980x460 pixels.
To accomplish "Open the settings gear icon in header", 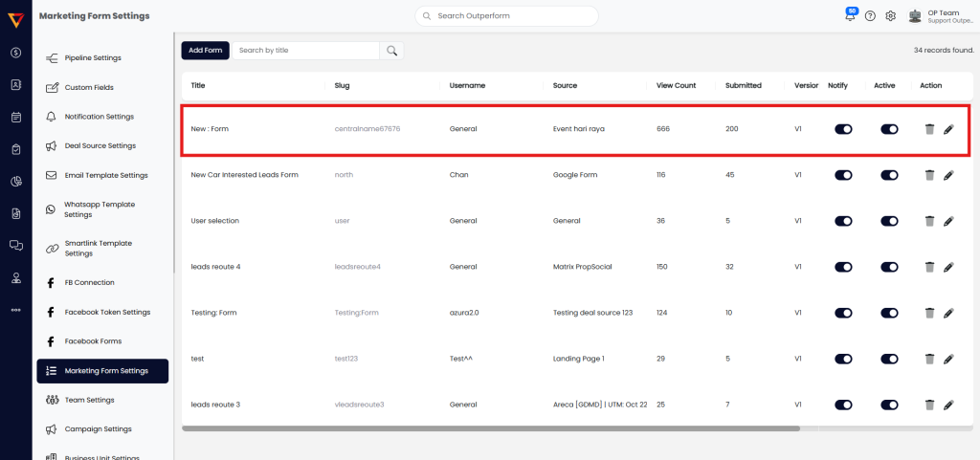I will 890,16.
